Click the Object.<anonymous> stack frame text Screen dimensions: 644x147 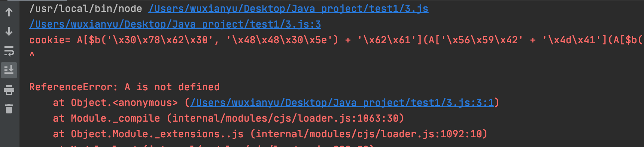coord(124,103)
